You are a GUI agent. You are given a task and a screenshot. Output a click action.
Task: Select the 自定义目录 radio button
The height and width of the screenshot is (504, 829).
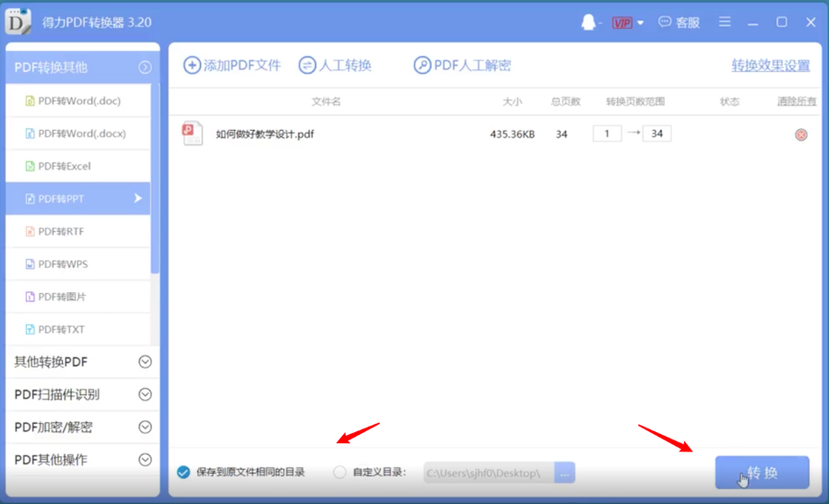339,473
